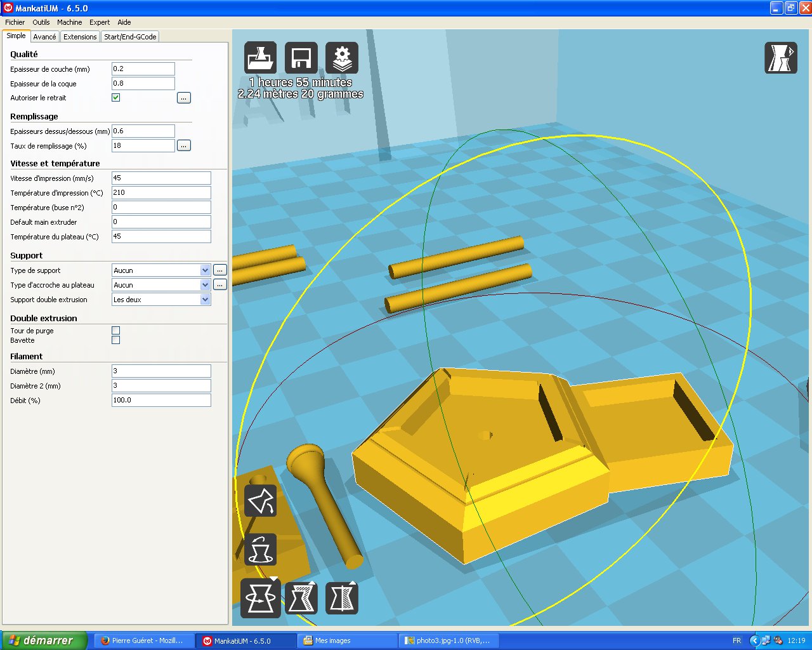This screenshot has height=650, width=812.
Task: Open the Support double extrusion dropdown
Action: pos(161,300)
